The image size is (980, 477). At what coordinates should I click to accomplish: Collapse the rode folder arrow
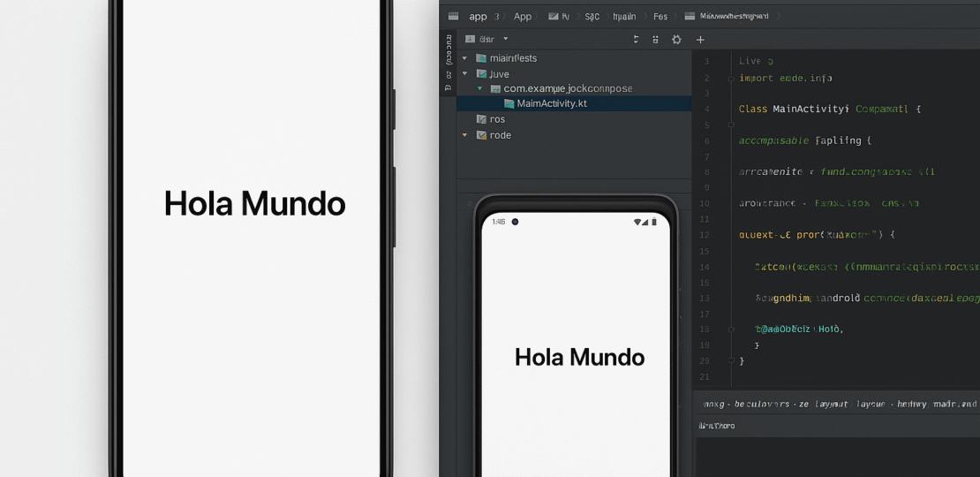click(x=464, y=135)
